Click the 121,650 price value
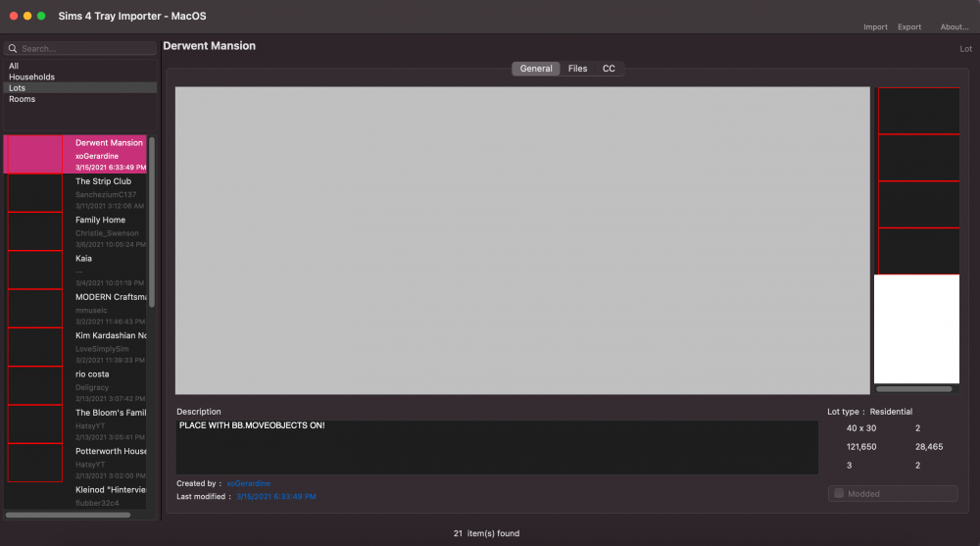 (861, 447)
